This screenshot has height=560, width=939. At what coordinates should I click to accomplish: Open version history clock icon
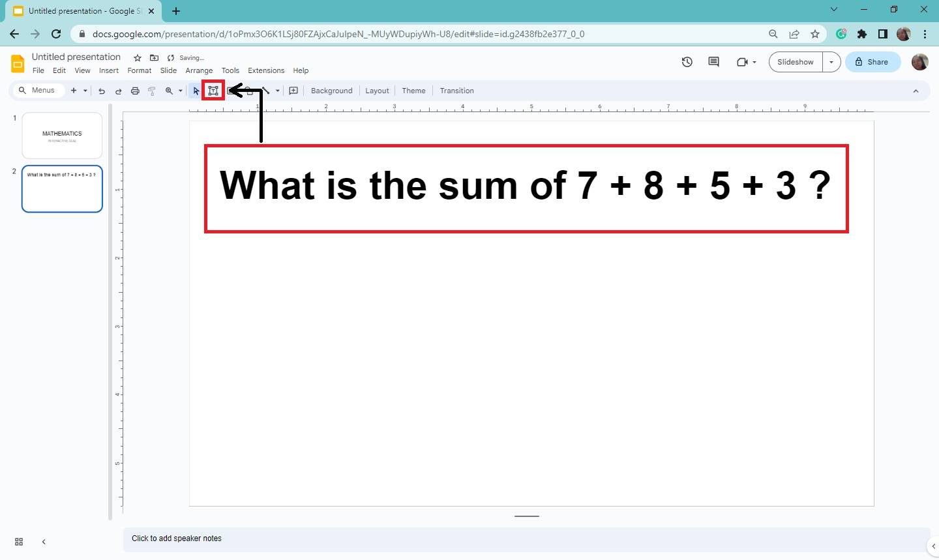pyautogui.click(x=687, y=61)
